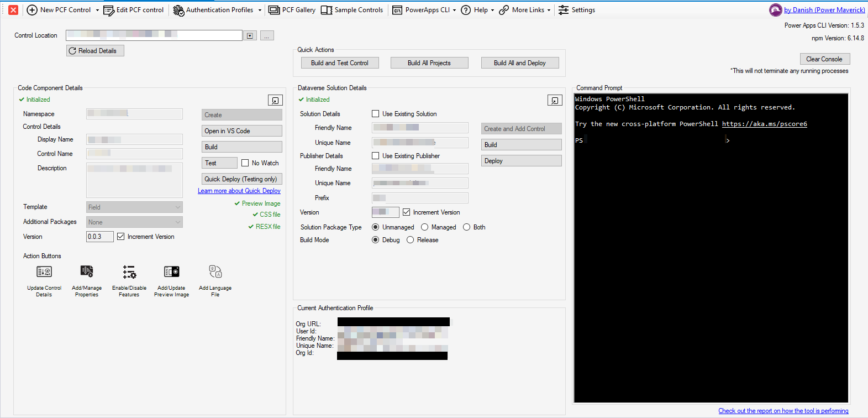Pop out the Code Component Details panel

(x=275, y=100)
